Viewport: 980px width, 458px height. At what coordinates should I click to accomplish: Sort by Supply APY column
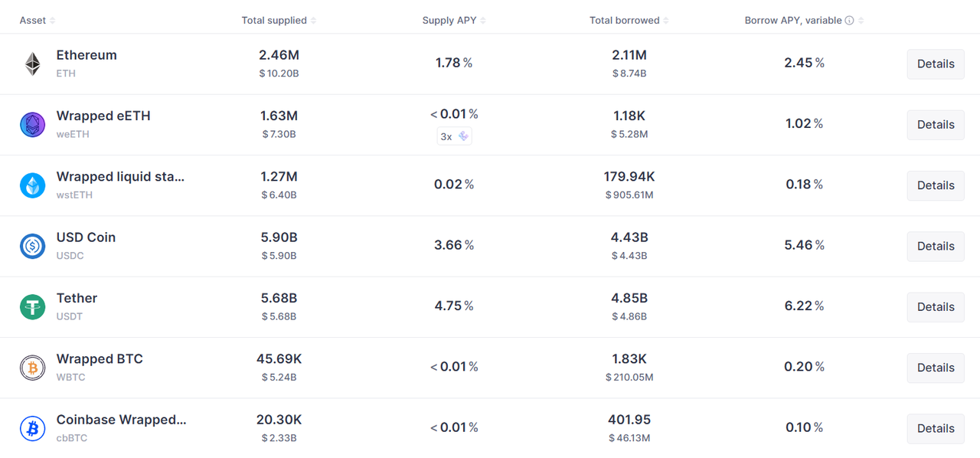[x=453, y=20]
